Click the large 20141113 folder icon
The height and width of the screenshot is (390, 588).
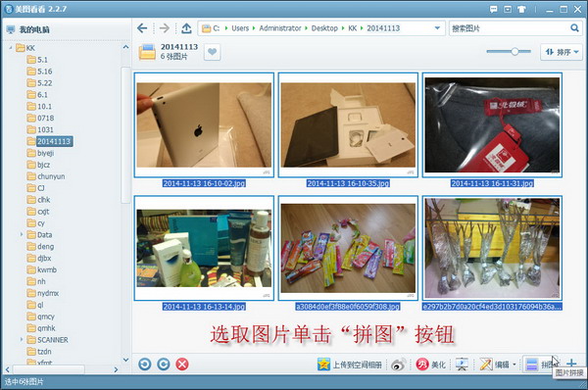[x=147, y=52]
